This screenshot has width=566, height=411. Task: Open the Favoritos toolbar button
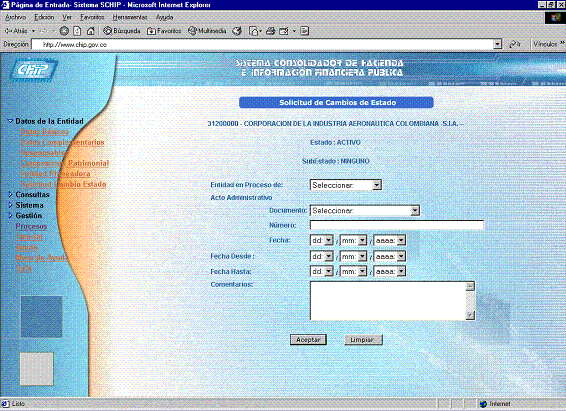(164, 31)
